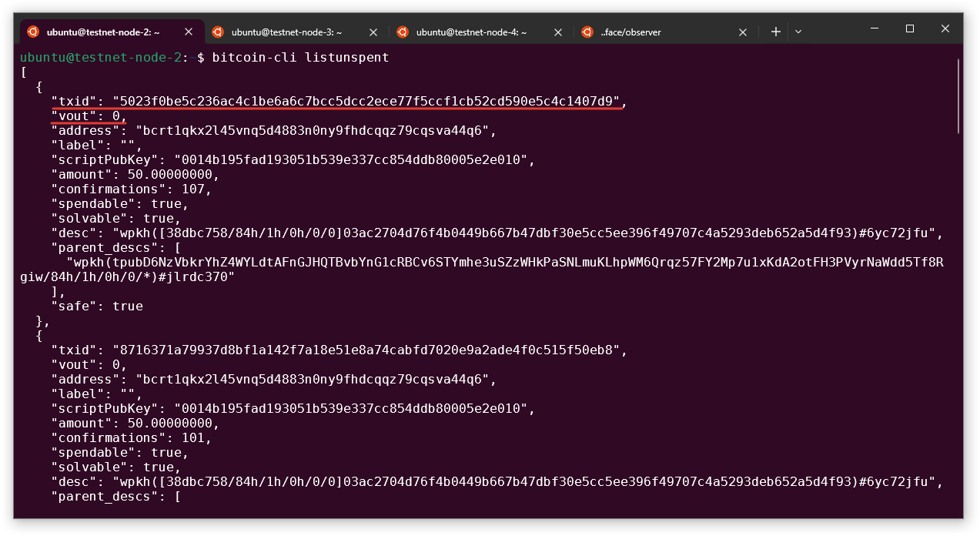Image resolution: width=980 pixels, height=536 pixels.
Task: Click the second "amount": 50.00000000 line
Action: click(x=135, y=423)
